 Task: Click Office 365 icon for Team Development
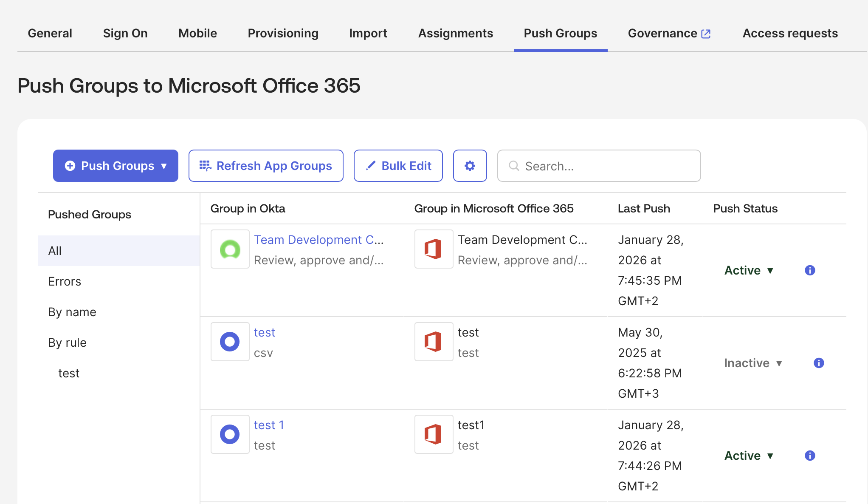click(434, 249)
